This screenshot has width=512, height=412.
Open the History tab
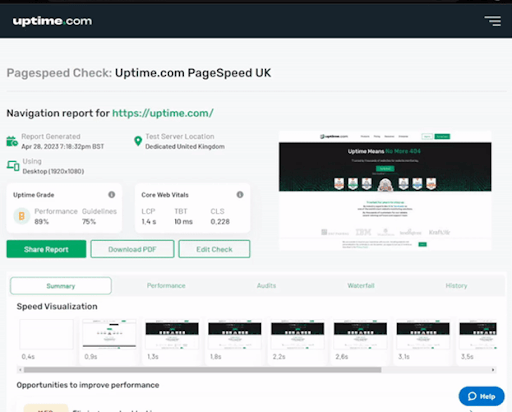pos(456,286)
